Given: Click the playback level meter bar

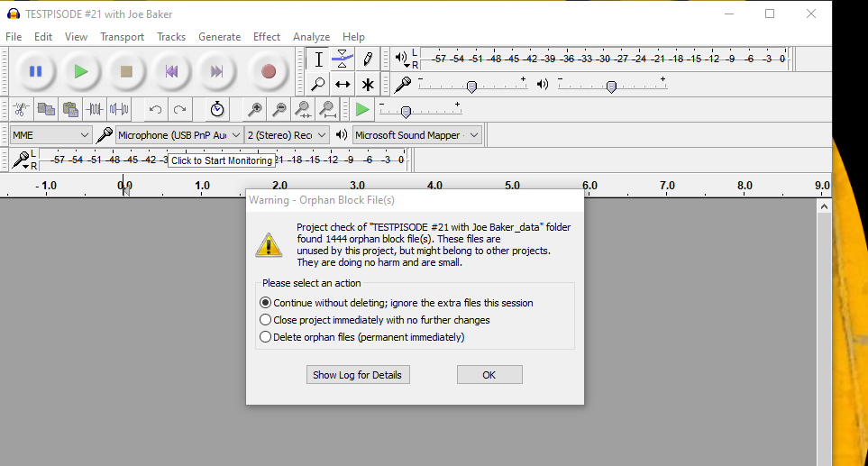Looking at the screenshot, I should pyautogui.click(x=605, y=59).
